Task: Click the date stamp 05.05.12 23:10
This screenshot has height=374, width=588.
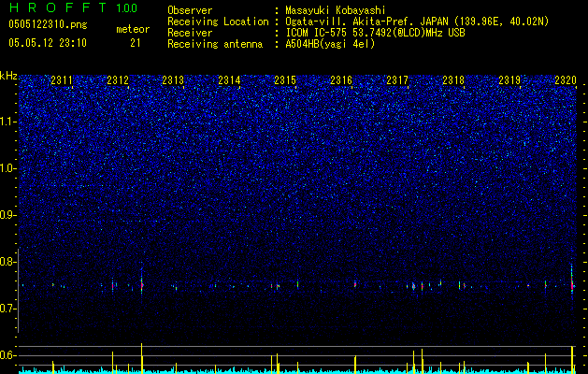Action: (x=48, y=43)
